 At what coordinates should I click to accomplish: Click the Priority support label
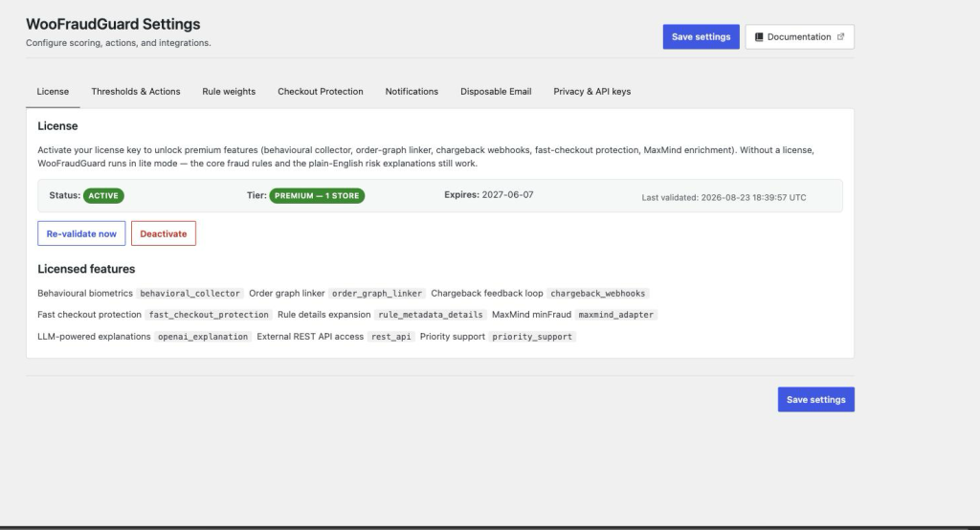coord(453,336)
